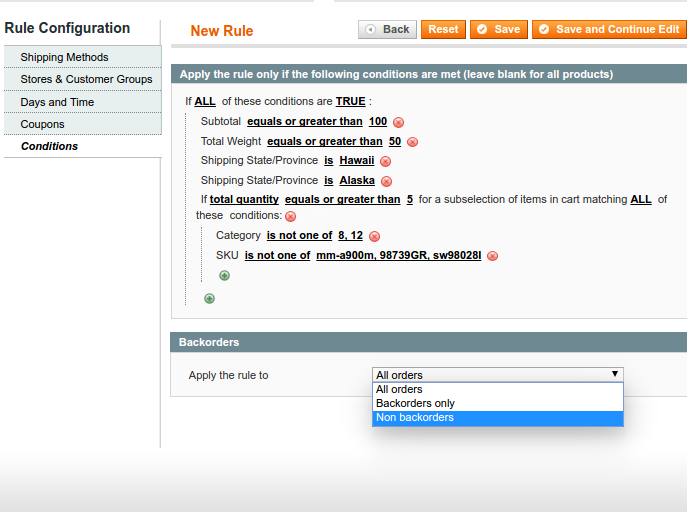Select Non backorders from list
The width and height of the screenshot is (687, 512).
pyautogui.click(x=415, y=417)
